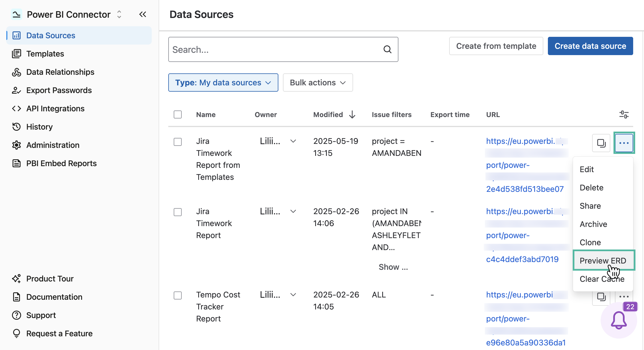Click the PBI Embed Reports icon

coord(17,163)
